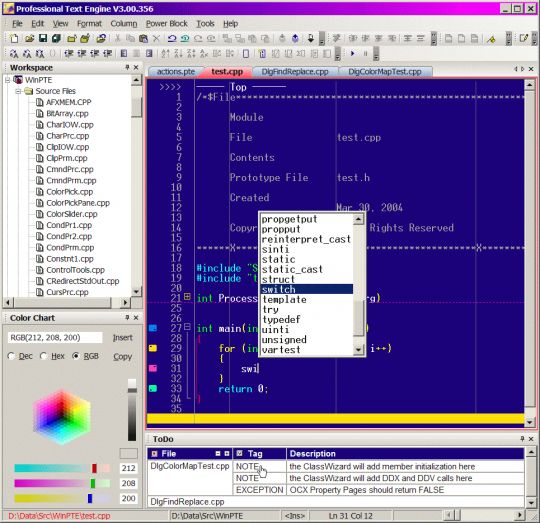Click the Cut scissors icon

click(x=117, y=38)
